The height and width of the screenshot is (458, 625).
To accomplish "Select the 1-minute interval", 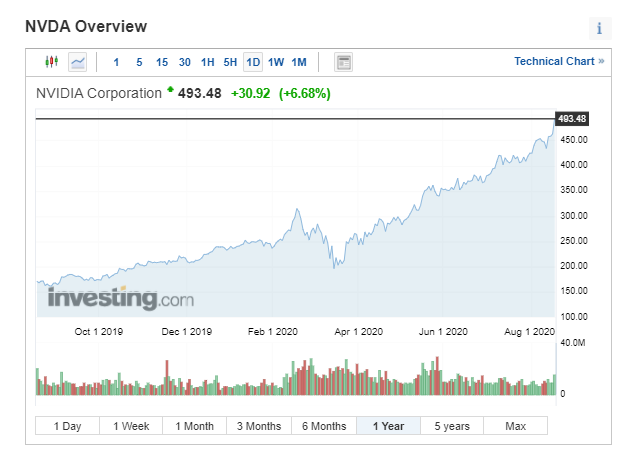I will (x=116, y=62).
